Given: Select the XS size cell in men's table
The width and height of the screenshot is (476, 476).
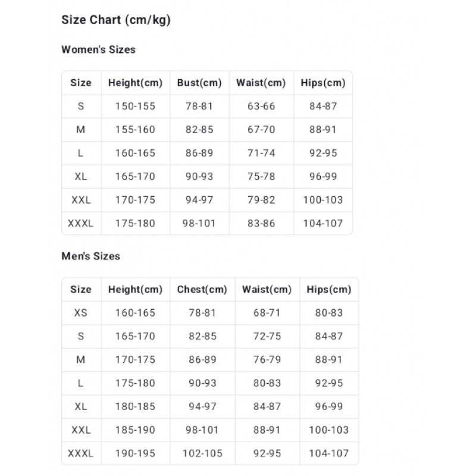Looking at the screenshot, I should (x=81, y=312).
